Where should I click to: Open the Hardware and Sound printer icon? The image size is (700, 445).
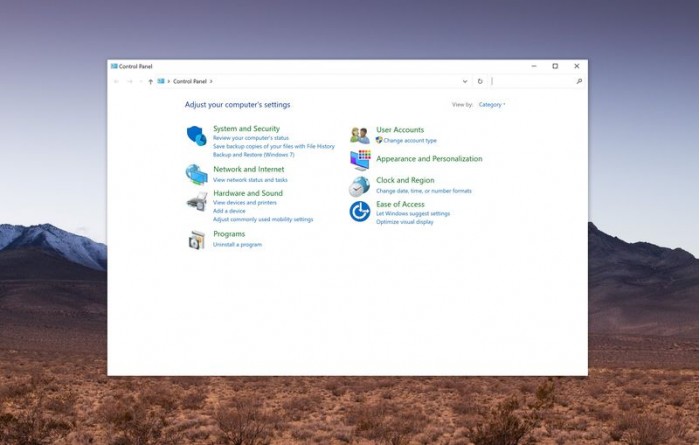coord(196,201)
